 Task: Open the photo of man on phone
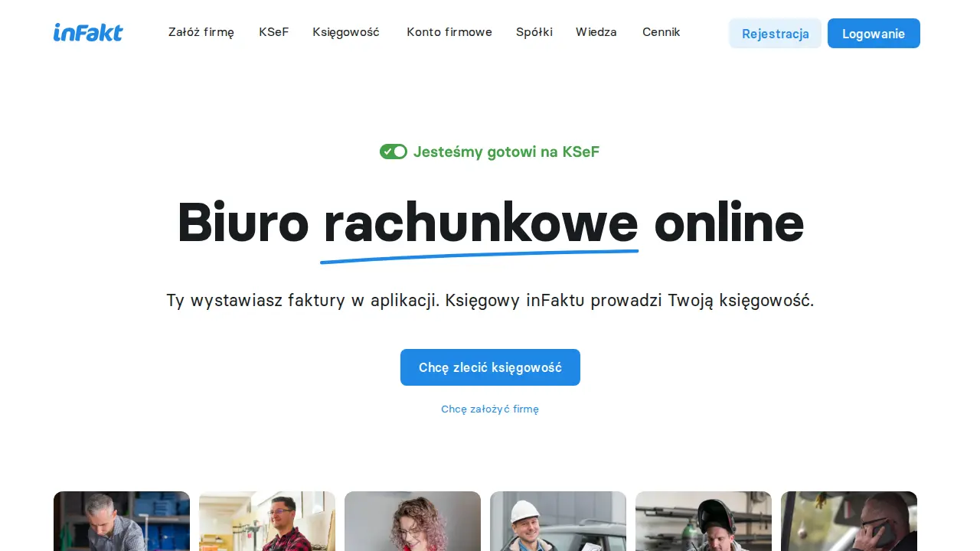pos(849,521)
